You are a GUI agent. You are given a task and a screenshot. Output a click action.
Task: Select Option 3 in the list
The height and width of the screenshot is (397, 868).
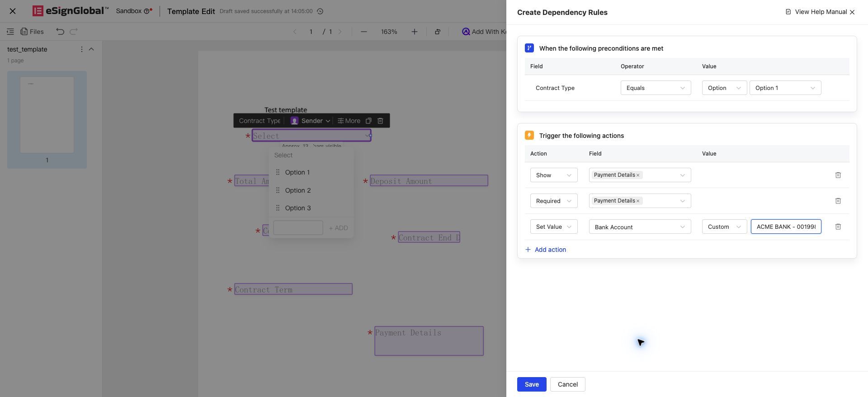(x=311, y=208)
